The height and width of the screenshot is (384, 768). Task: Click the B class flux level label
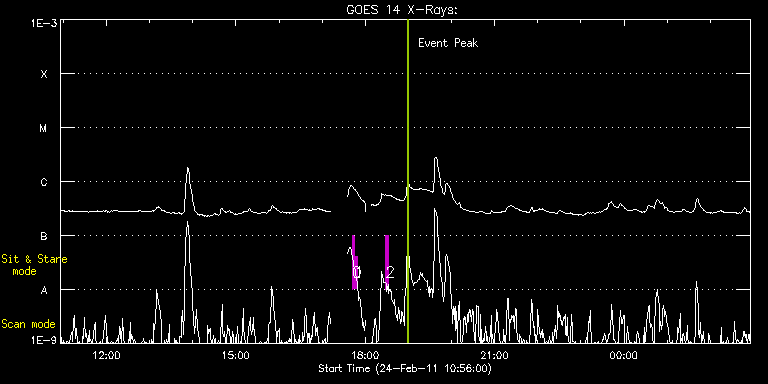[x=44, y=236]
